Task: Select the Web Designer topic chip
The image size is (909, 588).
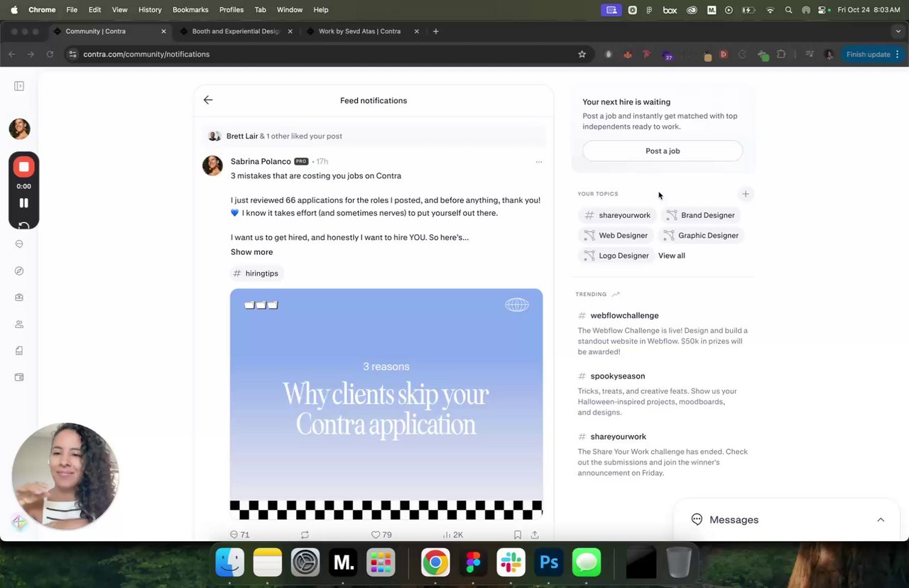Action: click(616, 235)
